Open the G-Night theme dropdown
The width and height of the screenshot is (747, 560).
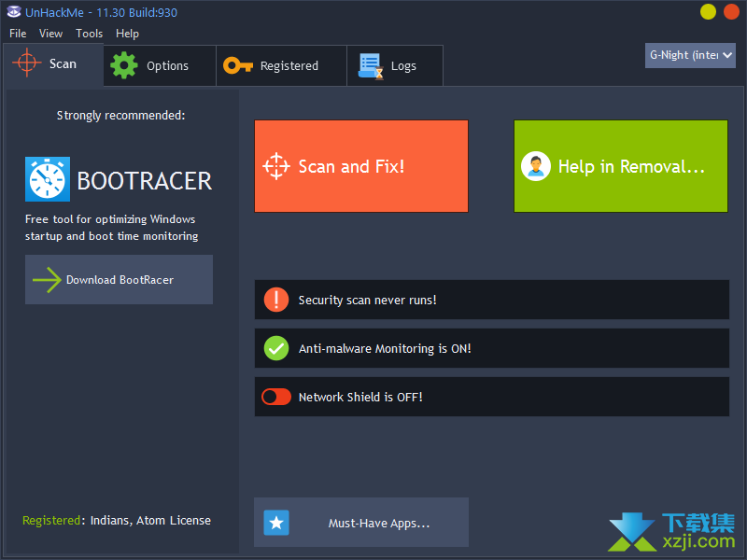pyautogui.click(x=690, y=55)
